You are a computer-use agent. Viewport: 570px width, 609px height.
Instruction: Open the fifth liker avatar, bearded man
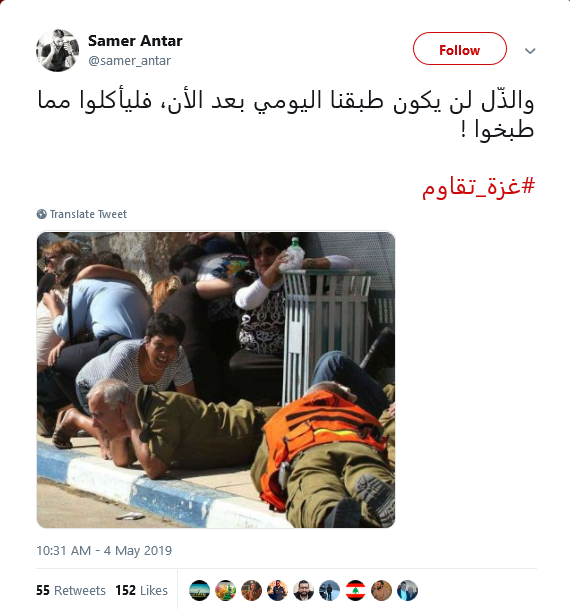click(303, 590)
